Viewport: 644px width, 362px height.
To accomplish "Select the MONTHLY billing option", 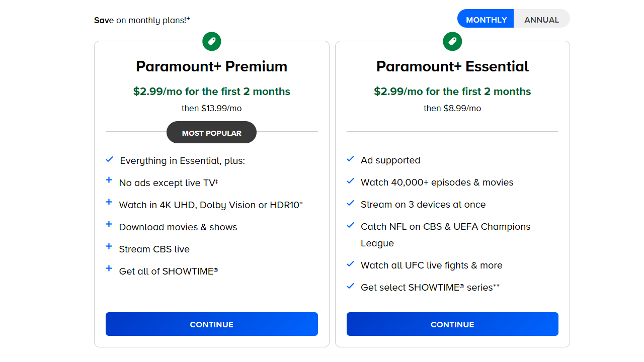I will pos(486,20).
